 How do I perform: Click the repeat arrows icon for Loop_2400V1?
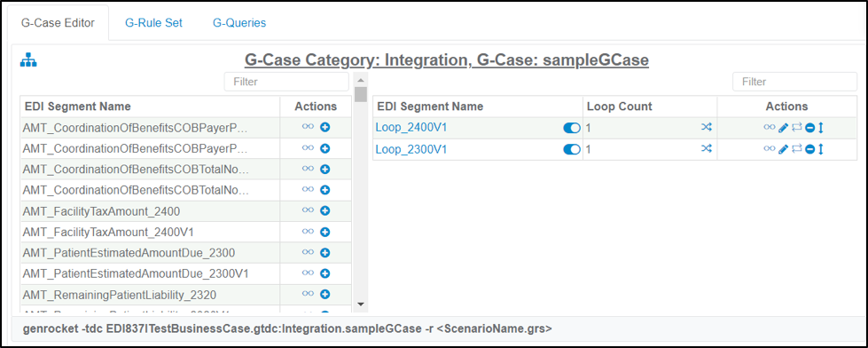coord(796,128)
